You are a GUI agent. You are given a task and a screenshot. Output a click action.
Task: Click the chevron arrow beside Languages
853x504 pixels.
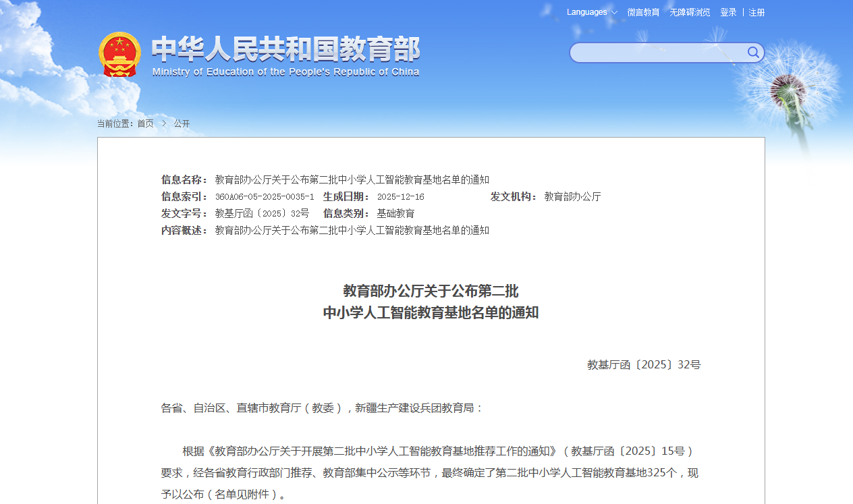click(x=614, y=13)
